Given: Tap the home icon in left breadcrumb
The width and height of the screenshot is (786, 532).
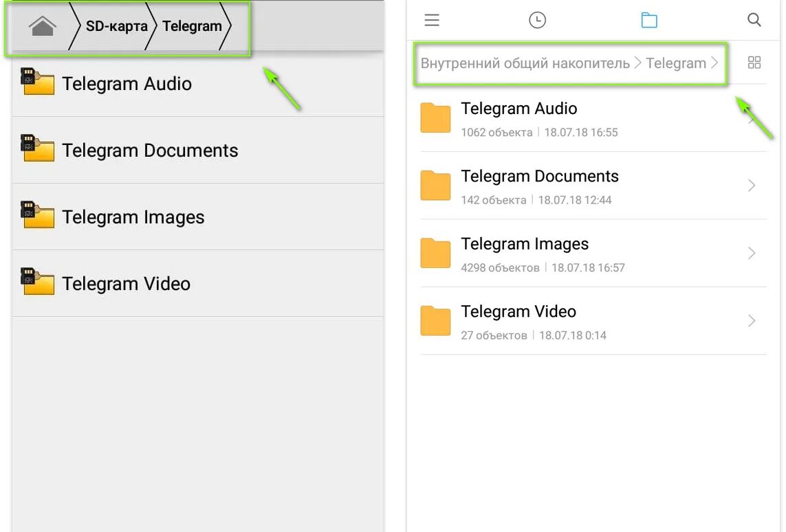Looking at the screenshot, I should point(42,26).
